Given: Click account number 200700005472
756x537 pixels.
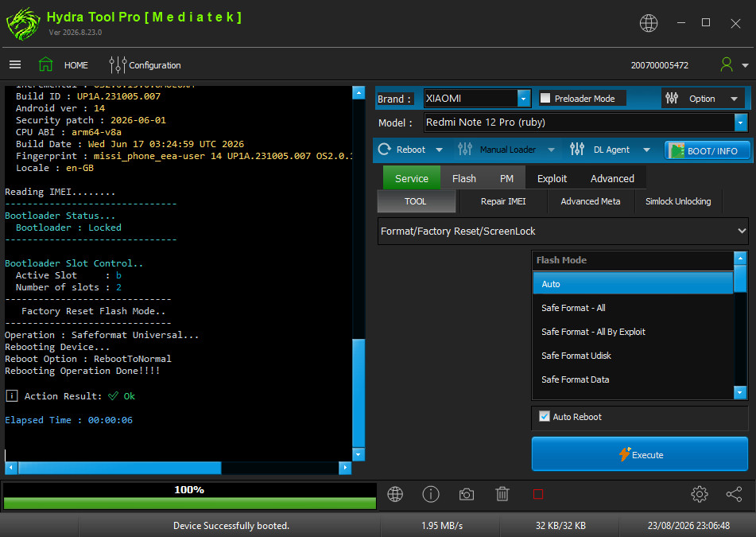Looking at the screenshot, I should click(x=659, y=65).
